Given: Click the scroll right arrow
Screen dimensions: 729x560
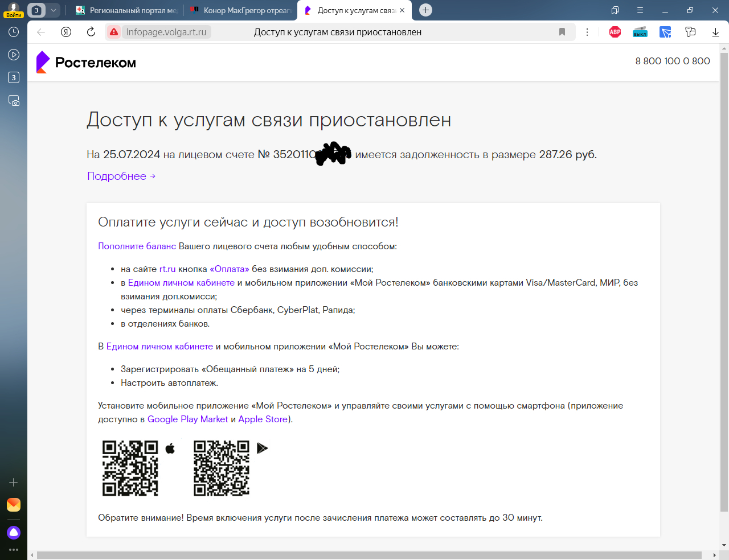Looking at the screenshot, I should [715, 555].
